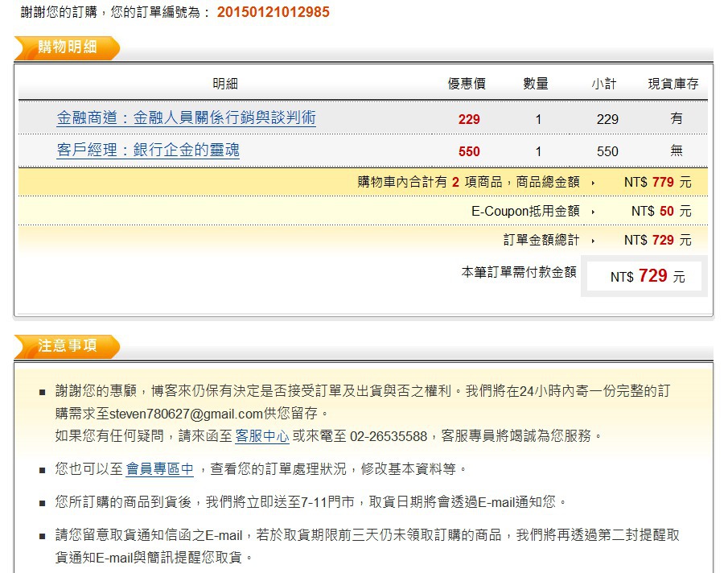Image resolution: width=728 pixels, height=573 pixels.
Task: Click the email steven780627@gmail.com
Action: [186, 414]
